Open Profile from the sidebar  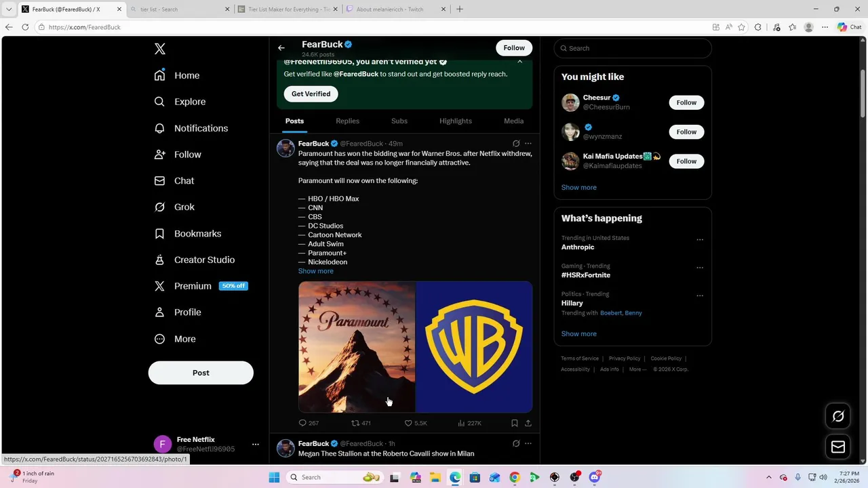[178, 312]
